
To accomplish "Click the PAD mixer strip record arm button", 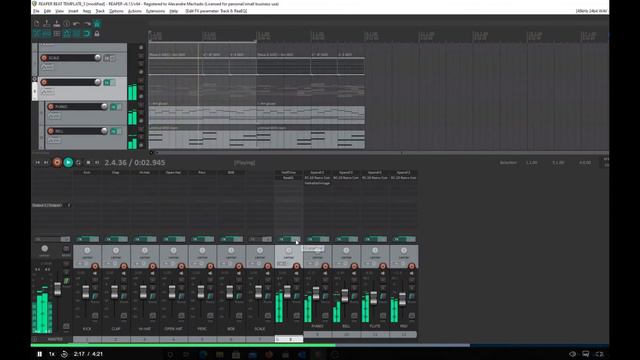I will tap(411, 267).
